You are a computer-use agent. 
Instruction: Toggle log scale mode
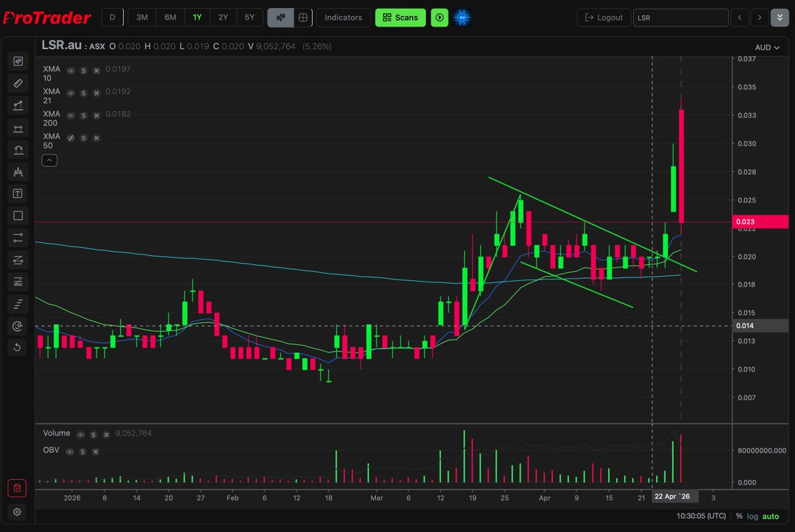point(753,516)
